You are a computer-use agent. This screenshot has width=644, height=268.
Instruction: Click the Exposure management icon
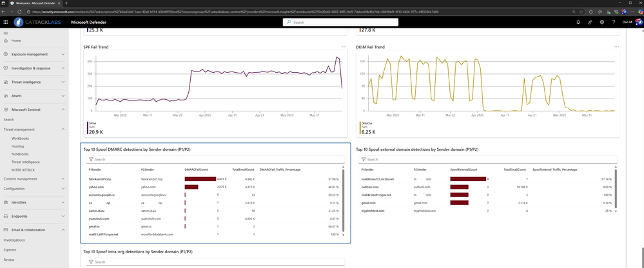click(6, 54)
